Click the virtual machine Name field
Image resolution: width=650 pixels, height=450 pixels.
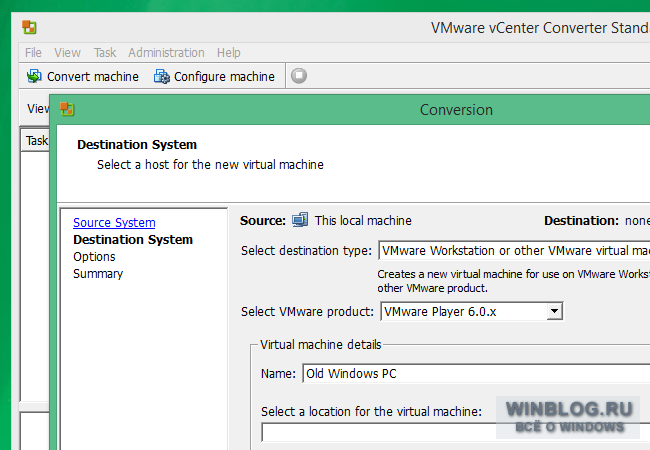(x=476, y=373)
